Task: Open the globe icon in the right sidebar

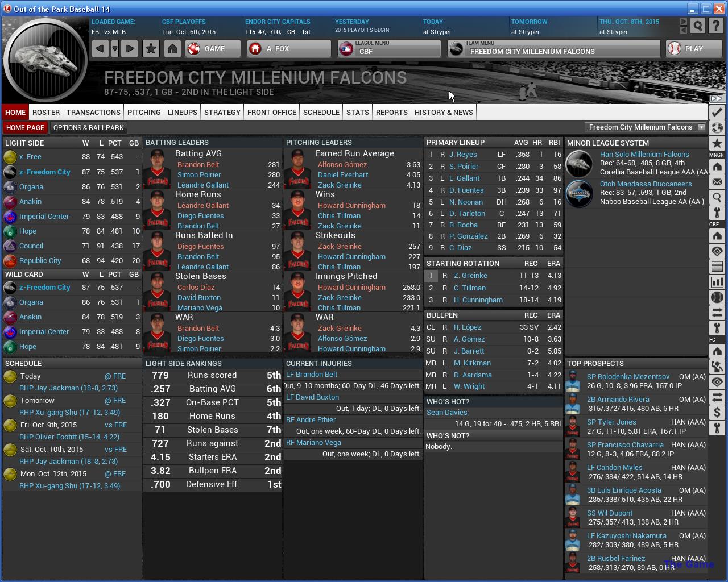Action: 717,128
